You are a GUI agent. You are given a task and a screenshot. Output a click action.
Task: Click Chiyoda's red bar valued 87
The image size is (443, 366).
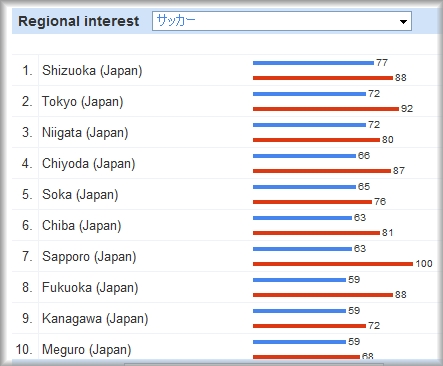point(322,171)
